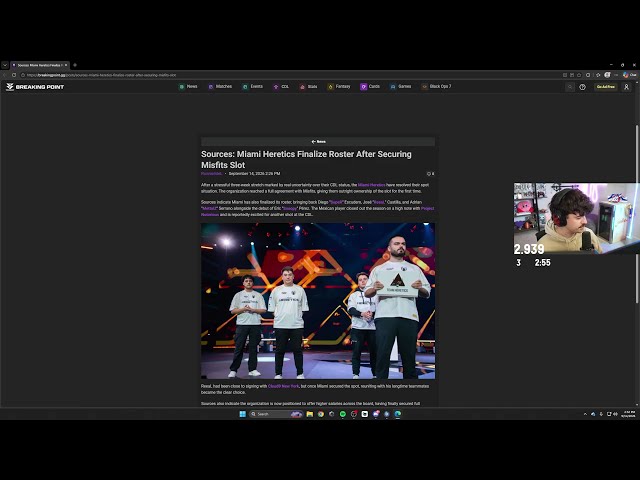Open a new browser tab

(x=75, y=65)
